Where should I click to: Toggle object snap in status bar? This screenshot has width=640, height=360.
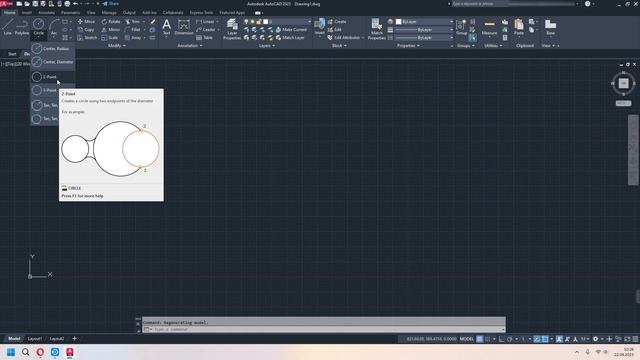click(x=545, y=339)
